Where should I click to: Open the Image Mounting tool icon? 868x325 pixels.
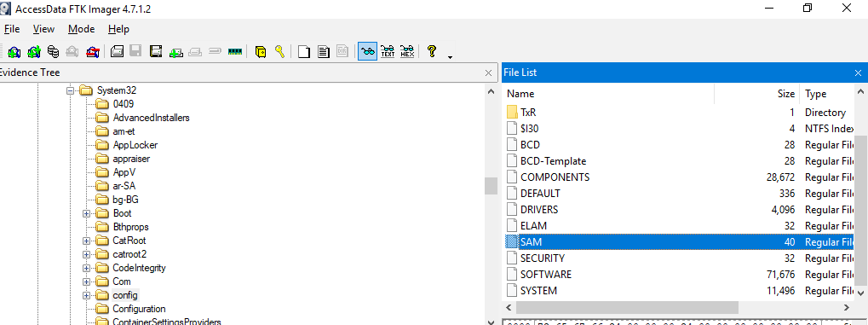53,51
